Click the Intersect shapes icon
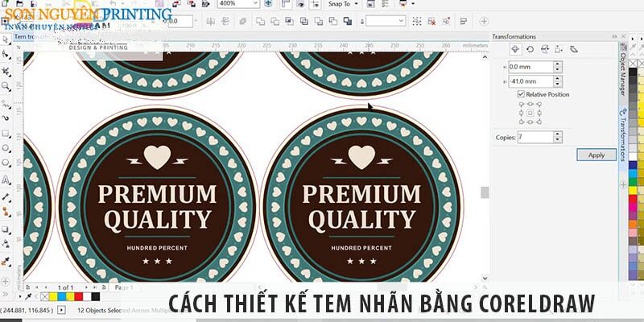 (x=289, y=21)
